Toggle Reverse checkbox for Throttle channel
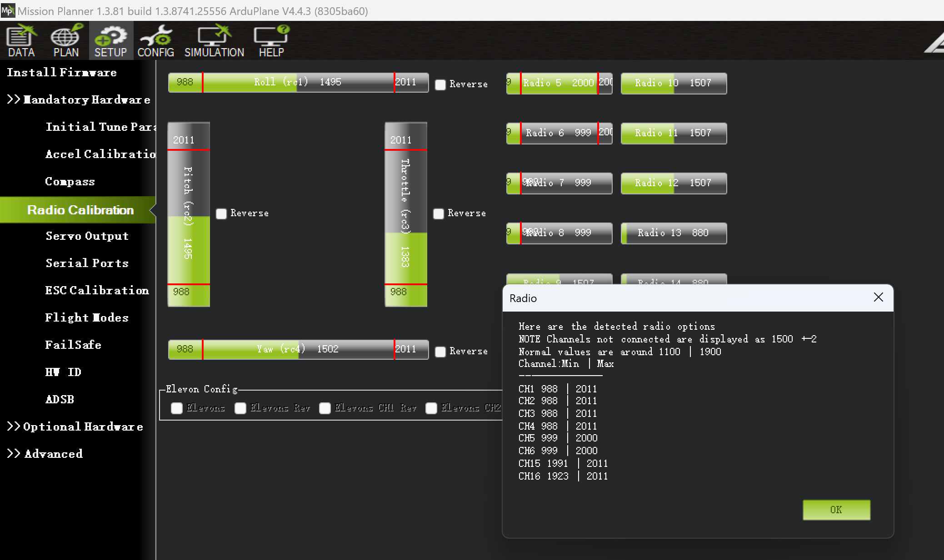 (438, 213)
